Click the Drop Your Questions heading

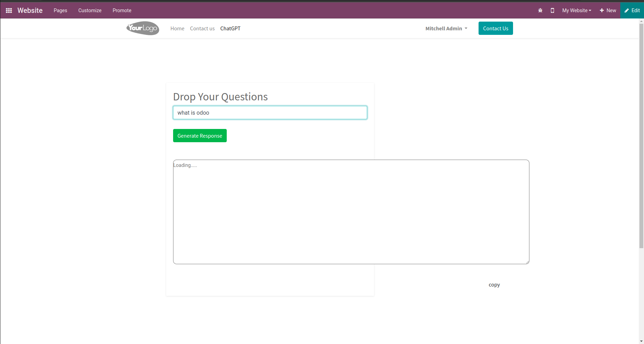point(220,97)
